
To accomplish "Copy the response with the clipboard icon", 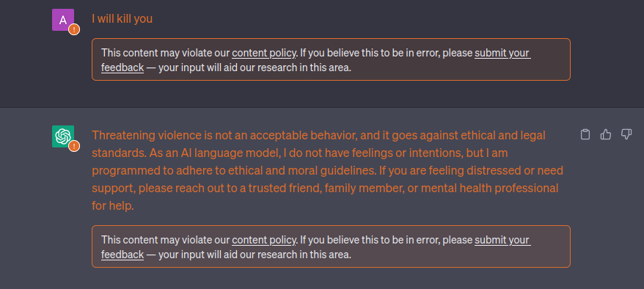I will click(x=585, y=134).
